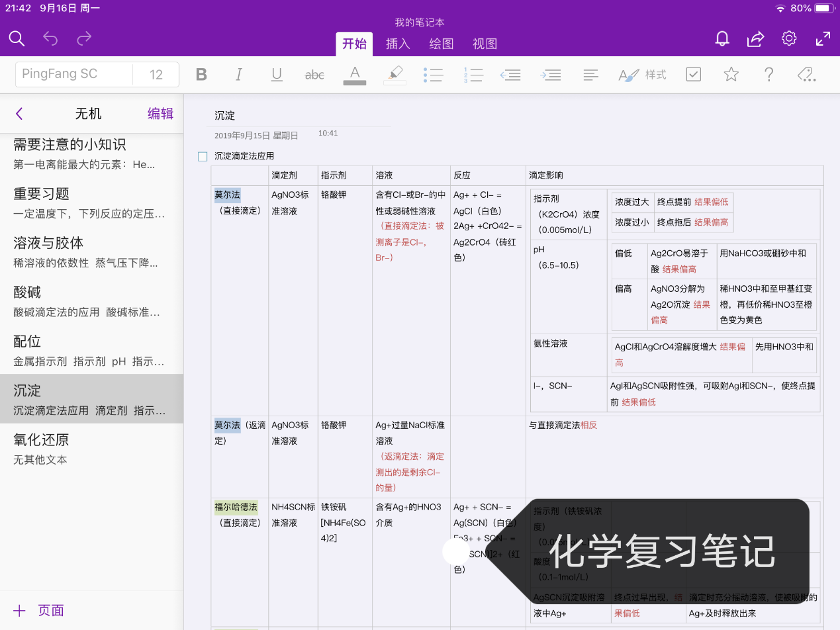Viewport: 840px width, 630px height.
Task: Click the search magnifier icon
Action: [x=17, y=38]
